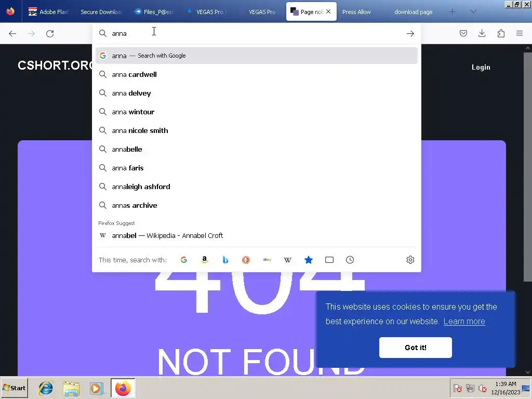
Task: Select 'anna — Search with Google' suggestion
Action: tap(257, 56)
